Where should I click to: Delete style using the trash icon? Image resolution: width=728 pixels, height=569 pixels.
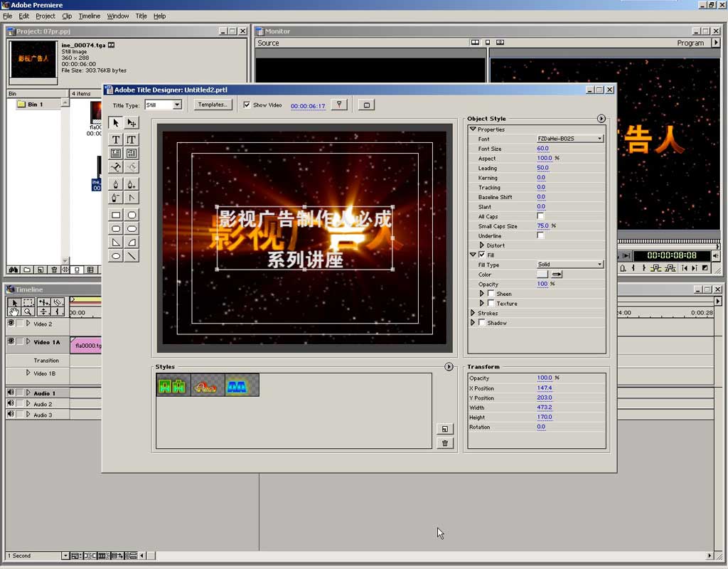(x=444, y=443)
